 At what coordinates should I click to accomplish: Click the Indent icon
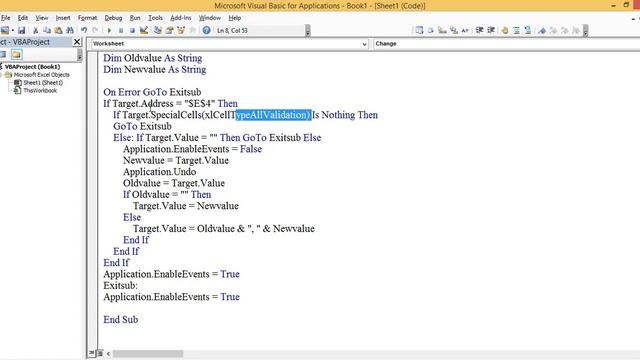click(480, 30)
